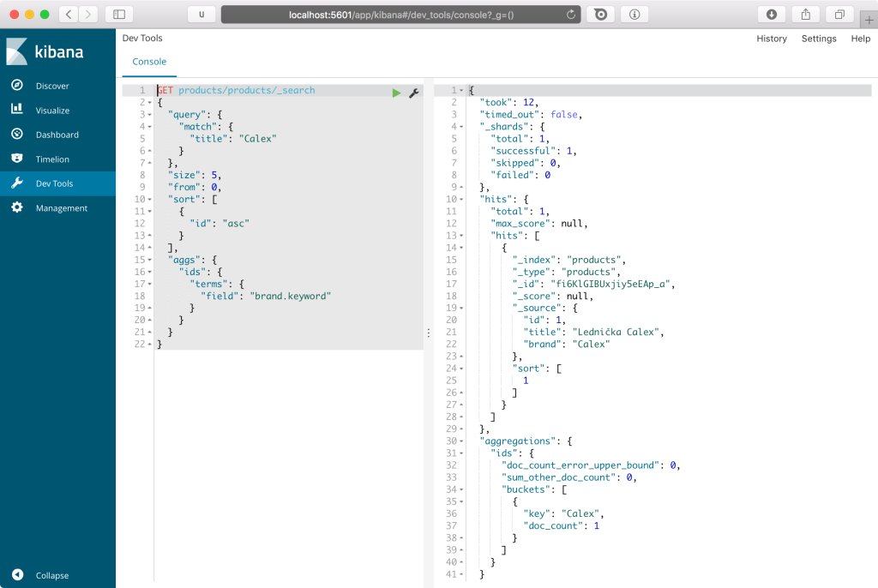878x588 pixels.
Task: Collapse the "aggs" block in request editor
Action: [x=150, y=260]
